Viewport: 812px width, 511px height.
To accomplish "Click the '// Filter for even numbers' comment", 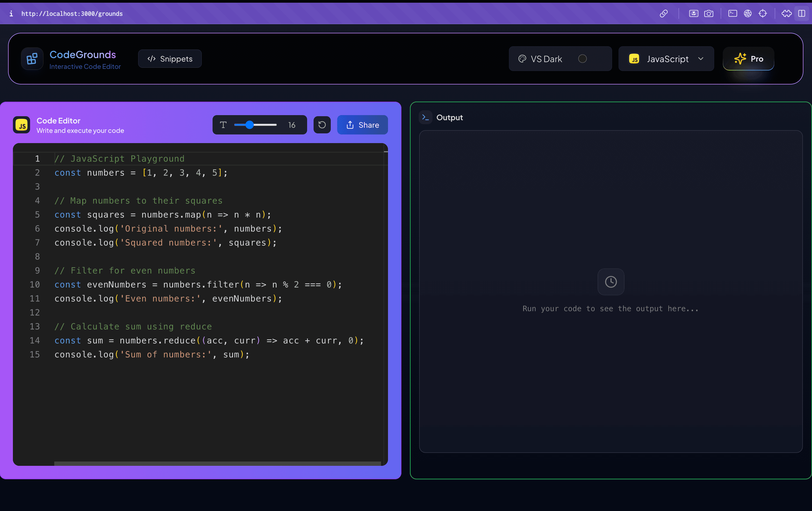I will tap(125, 271).
